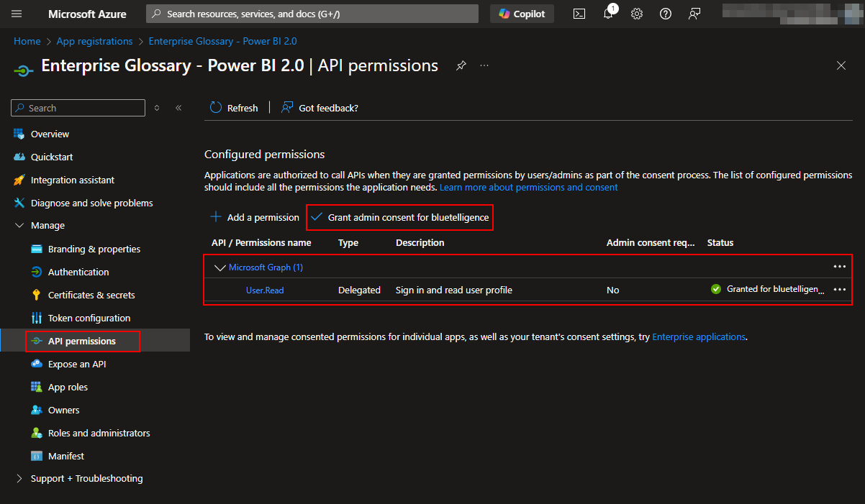The height and width of the screenshot is (504, 865).
Task: Open Certificates & secrets page
Action: (91, 295)
